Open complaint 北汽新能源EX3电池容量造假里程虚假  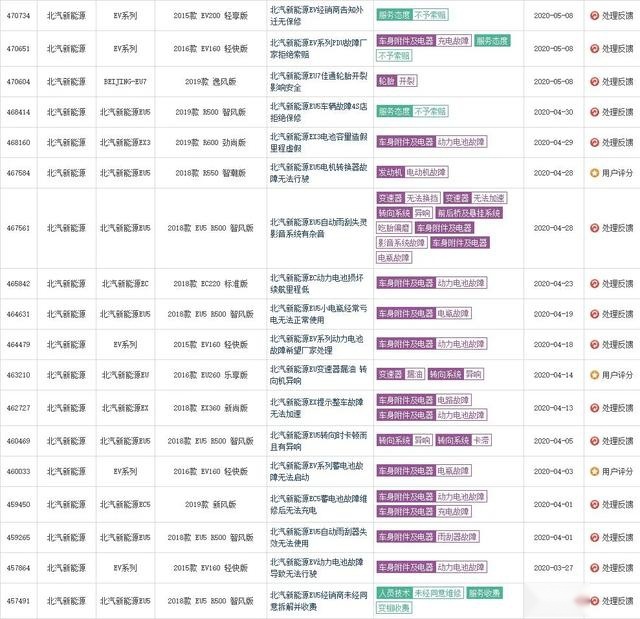pyautogui.click(x=318, y=142)
